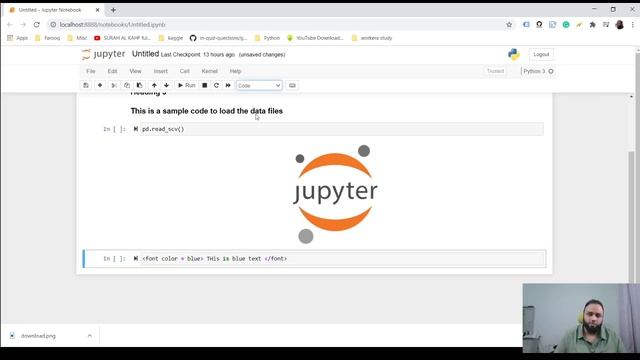Open the Chrome profile avatar
The width and height of the screenshot is (640, 360).
(x=620, y=24)
